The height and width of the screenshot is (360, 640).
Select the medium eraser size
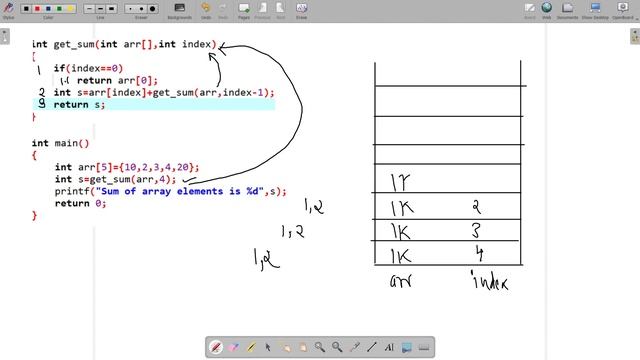[141, 9]
